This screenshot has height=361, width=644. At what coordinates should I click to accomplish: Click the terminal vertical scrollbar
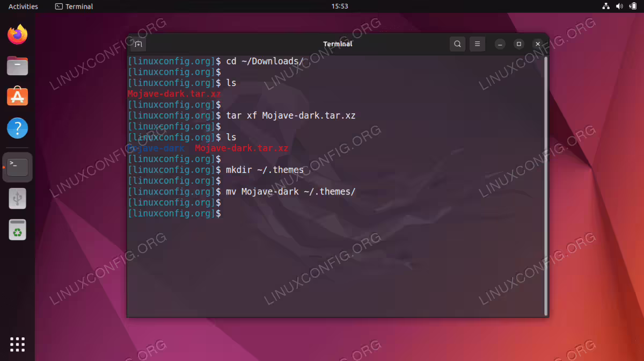(546, 185)
